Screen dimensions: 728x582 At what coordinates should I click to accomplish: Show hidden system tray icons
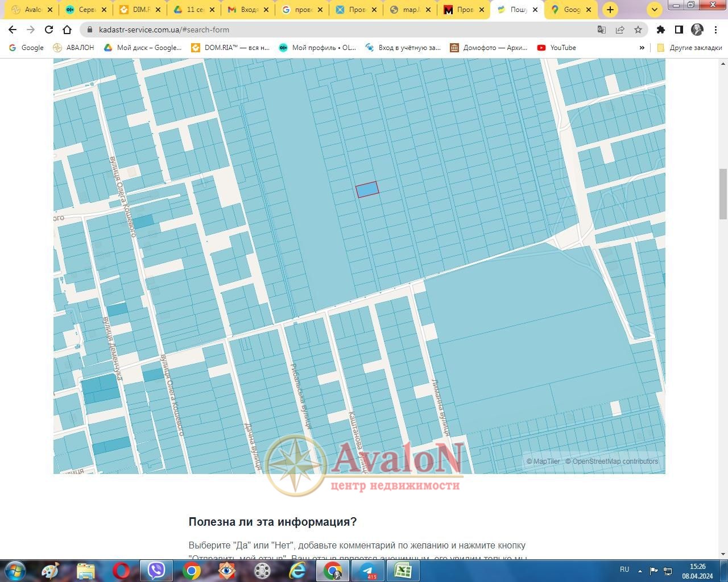tap(640, 571)
